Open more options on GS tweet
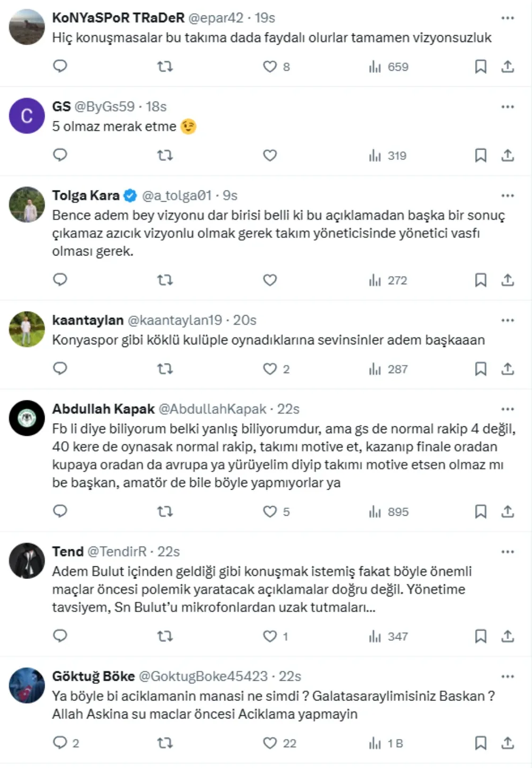 pyautogui.click(x=508, y=106)
